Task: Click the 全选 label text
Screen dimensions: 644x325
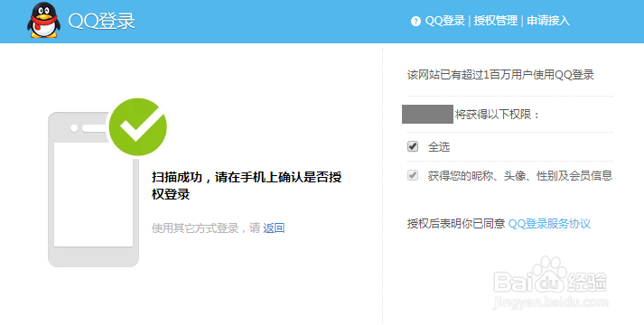Action: (439, 146)
